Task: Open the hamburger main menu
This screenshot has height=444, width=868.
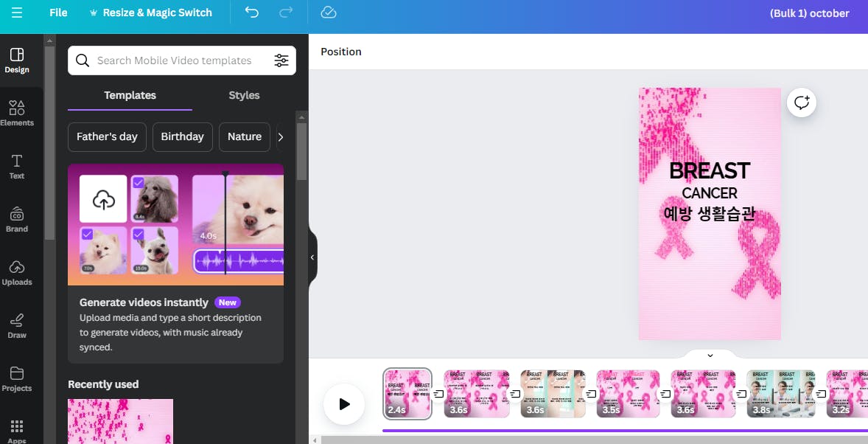Action: 17,13
